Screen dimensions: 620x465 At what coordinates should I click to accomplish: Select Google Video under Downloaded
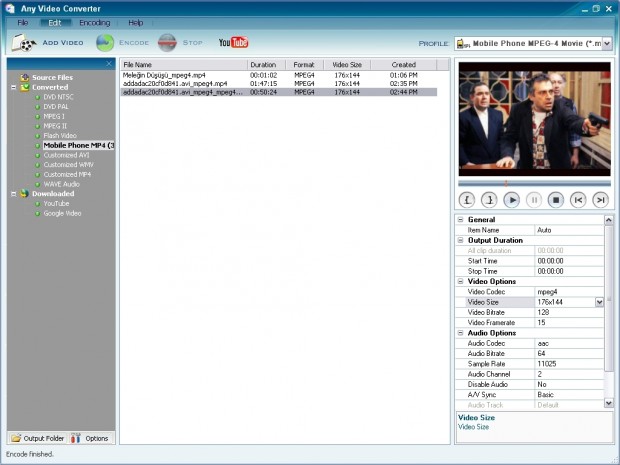pyautogui.click(x=62, y=214)
